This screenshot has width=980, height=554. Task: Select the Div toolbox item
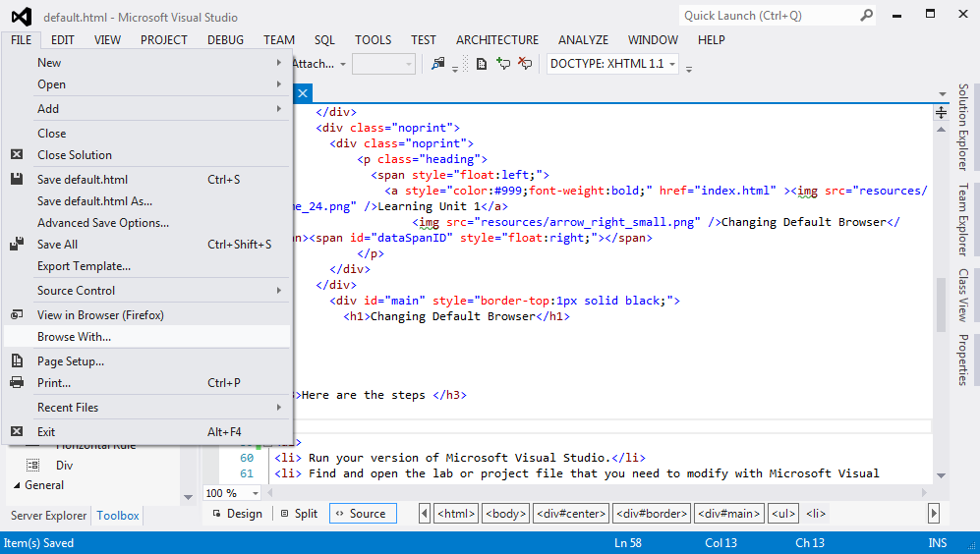point(64,465)
